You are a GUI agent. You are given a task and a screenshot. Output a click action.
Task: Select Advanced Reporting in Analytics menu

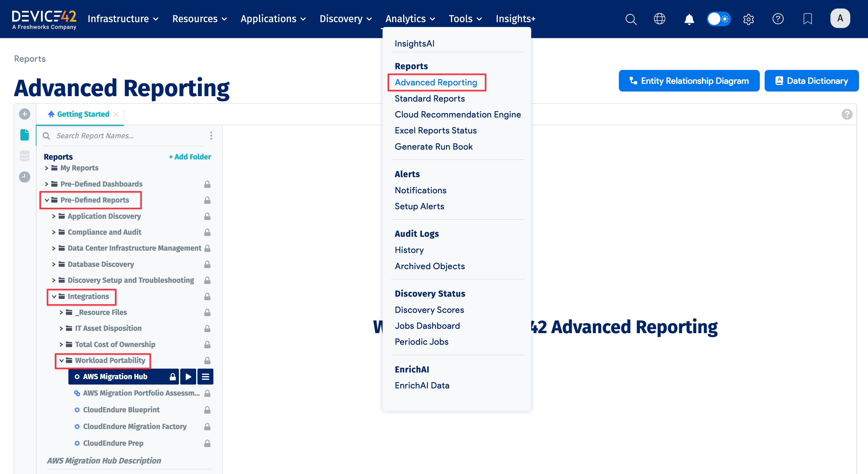[436, 83]
